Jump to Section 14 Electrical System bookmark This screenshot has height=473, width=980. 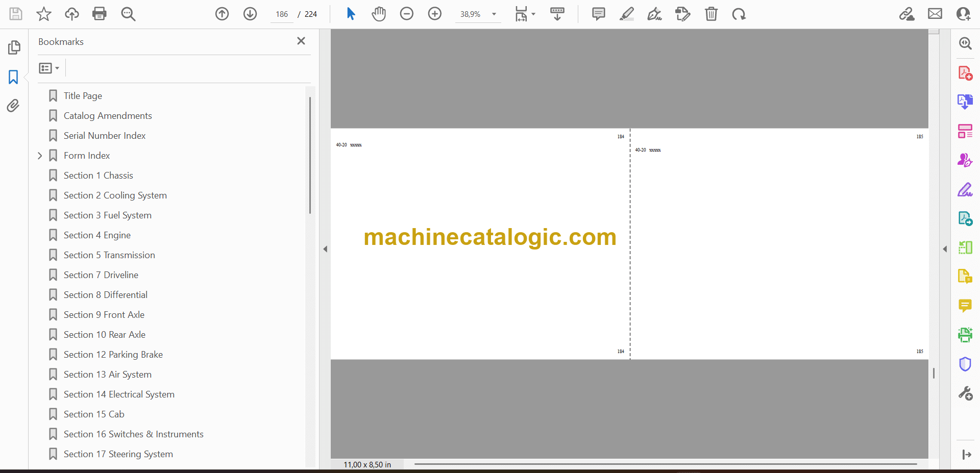(119, 394)
